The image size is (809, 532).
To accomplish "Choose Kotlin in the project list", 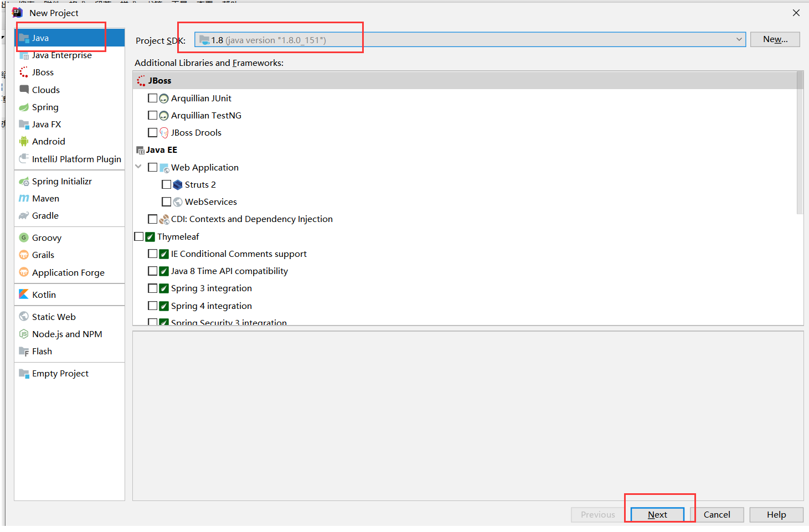I will pos(44,295).
